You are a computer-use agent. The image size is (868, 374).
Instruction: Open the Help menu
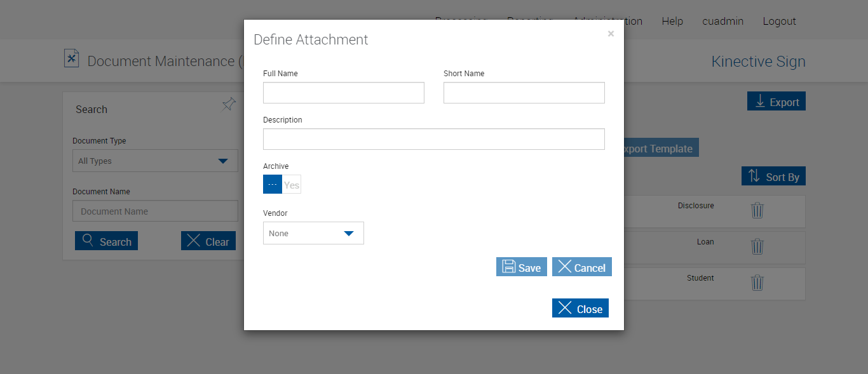click(672, 21)
